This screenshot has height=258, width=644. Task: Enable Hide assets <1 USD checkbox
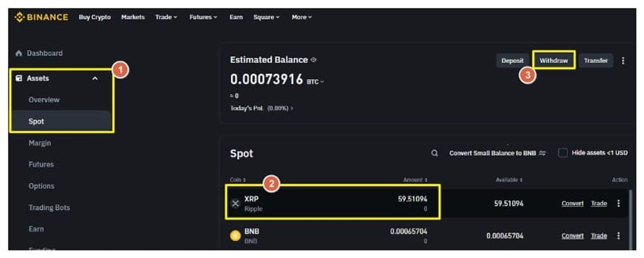563,153
